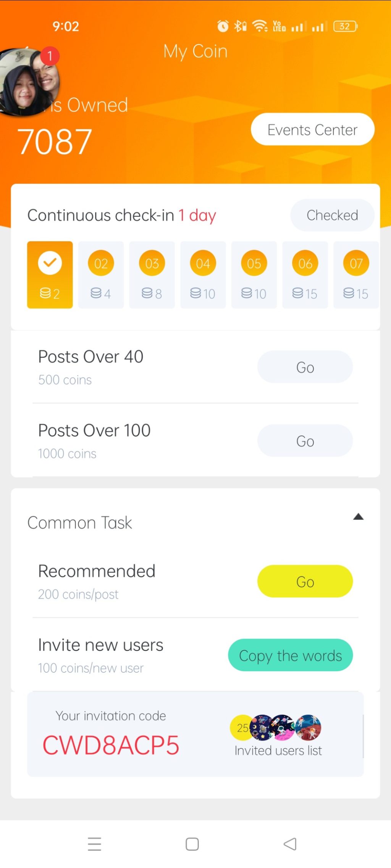Tap Go for Posts Over 40
391x868 pixels.
[x=305, y=367]
